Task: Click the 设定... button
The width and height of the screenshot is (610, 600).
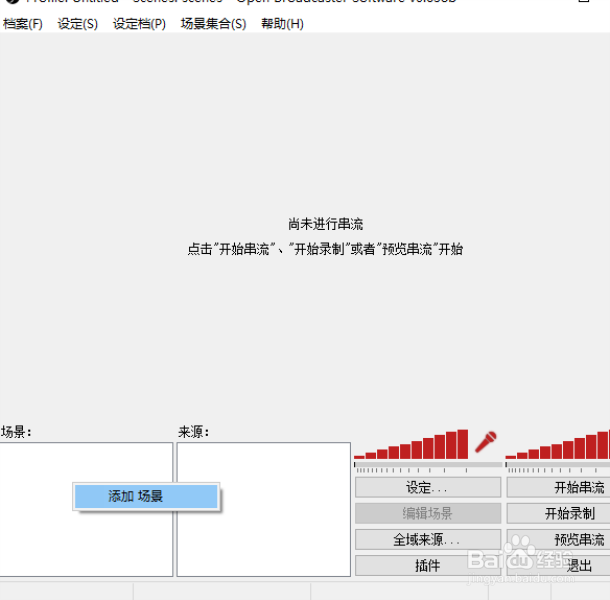Action: pos(428,487)
